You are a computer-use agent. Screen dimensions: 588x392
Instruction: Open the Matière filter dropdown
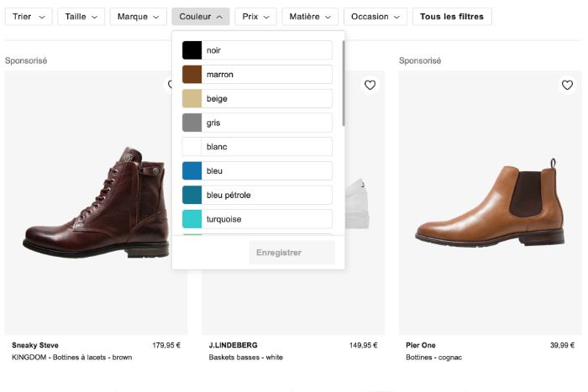click(310, 17)
